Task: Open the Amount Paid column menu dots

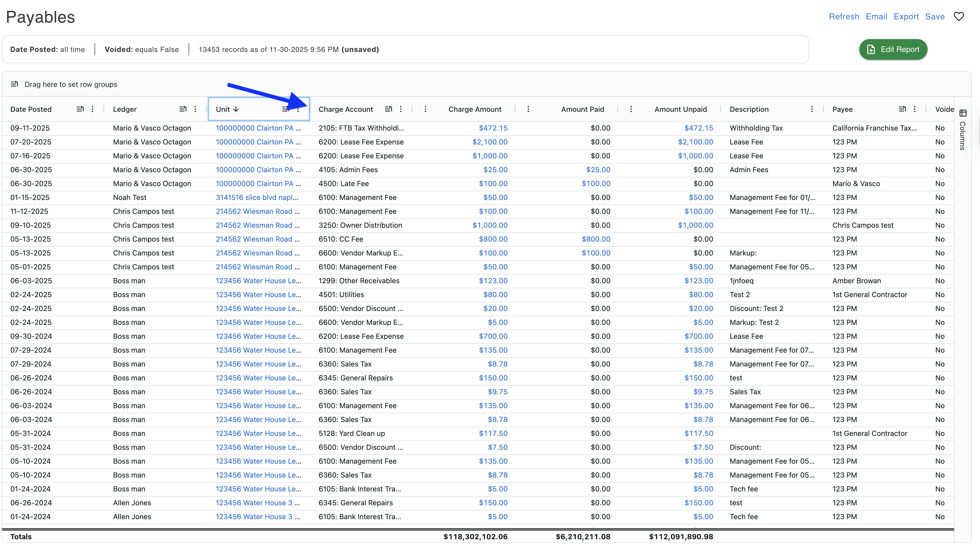Action: click(528, 109)
